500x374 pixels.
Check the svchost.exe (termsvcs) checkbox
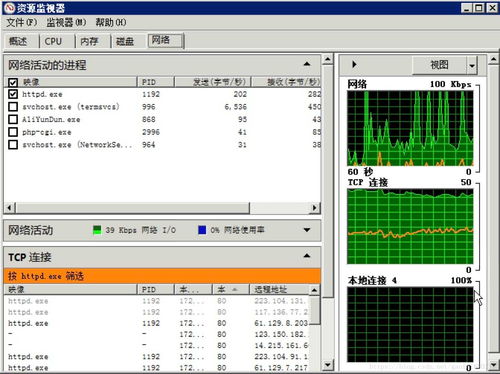click(13, 107)
